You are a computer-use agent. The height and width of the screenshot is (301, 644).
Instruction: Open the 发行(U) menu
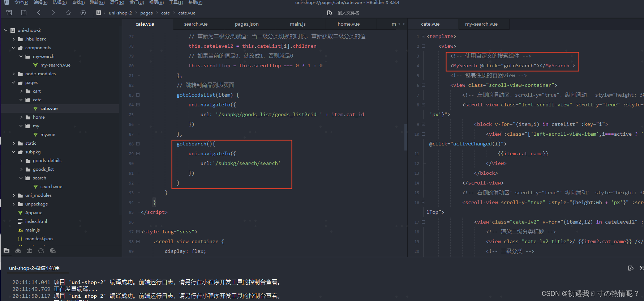[137, 3]
